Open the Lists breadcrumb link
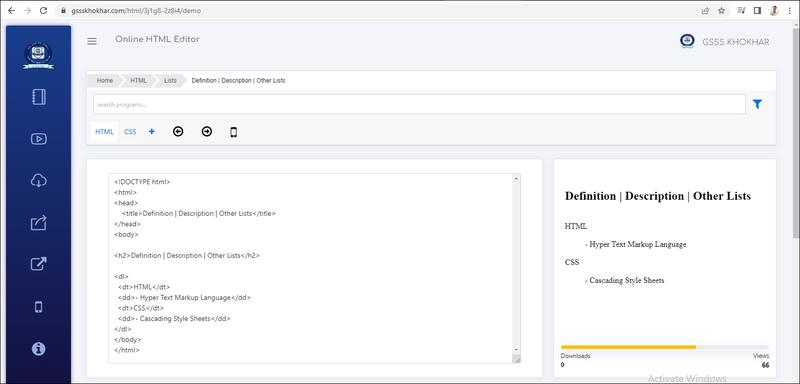 170,81
